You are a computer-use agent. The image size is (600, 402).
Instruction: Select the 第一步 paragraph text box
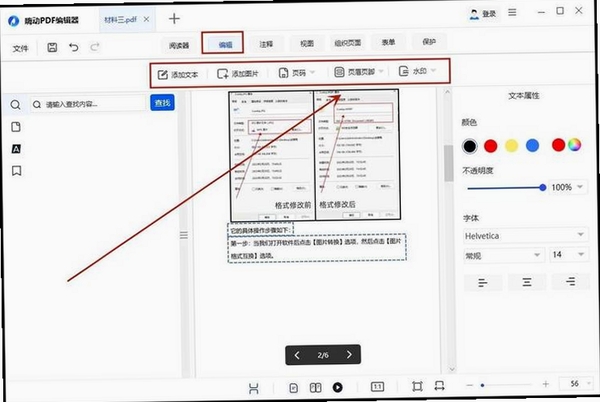316,248
